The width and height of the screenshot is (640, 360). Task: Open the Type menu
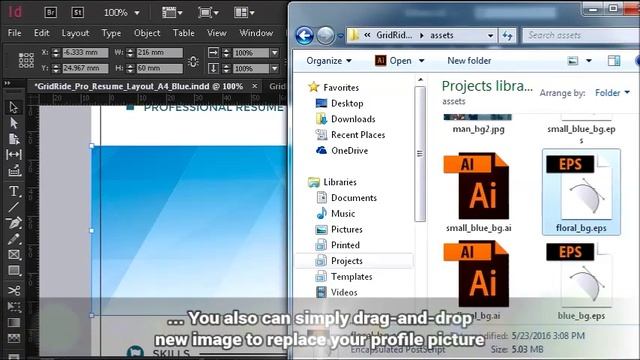click(x=111, y=33)
